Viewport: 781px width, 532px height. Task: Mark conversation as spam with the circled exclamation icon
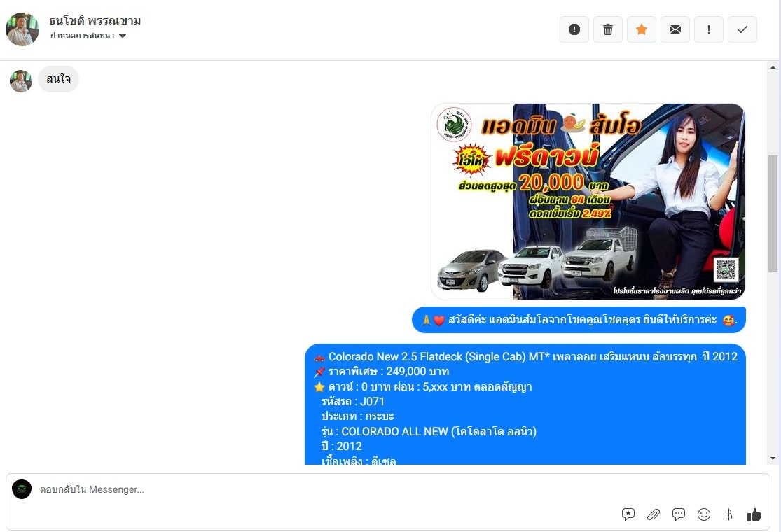click(x=574, y=29)
